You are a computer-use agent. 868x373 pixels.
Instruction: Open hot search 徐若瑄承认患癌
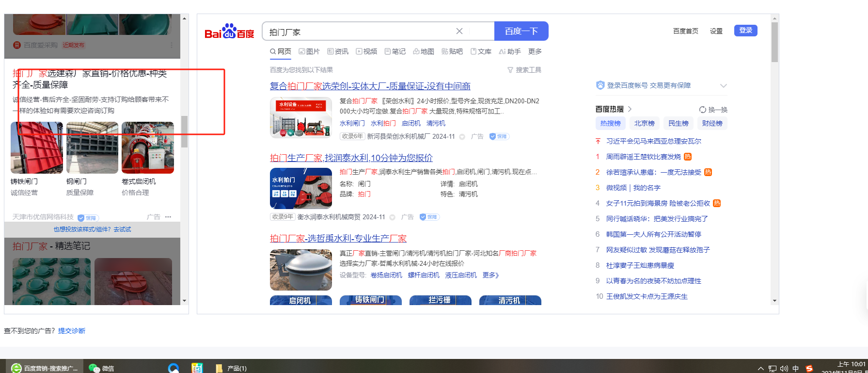(654, 172)
